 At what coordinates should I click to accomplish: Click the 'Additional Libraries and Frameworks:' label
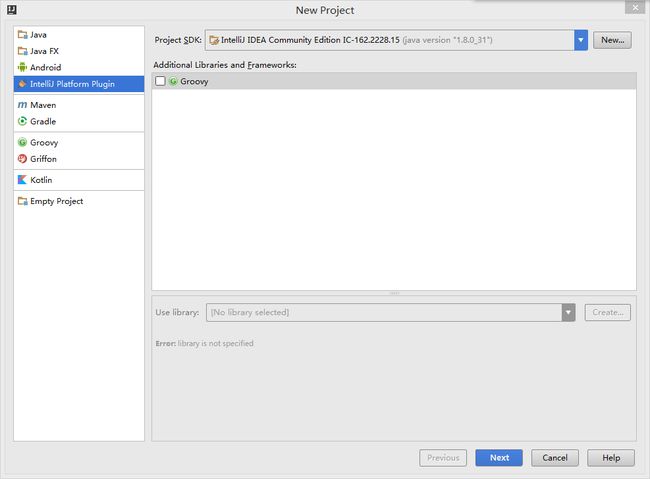(x=225, y=65)
